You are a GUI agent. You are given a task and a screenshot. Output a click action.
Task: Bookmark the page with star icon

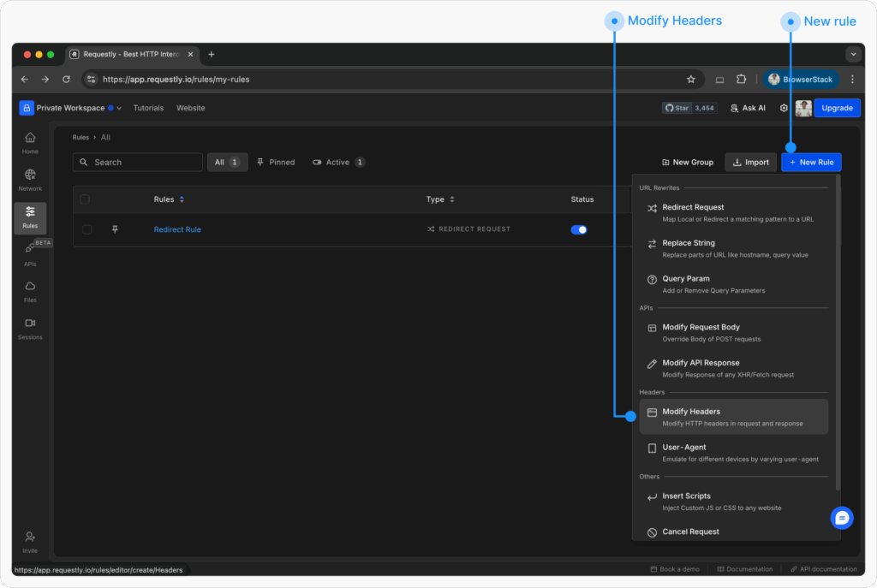691,80
